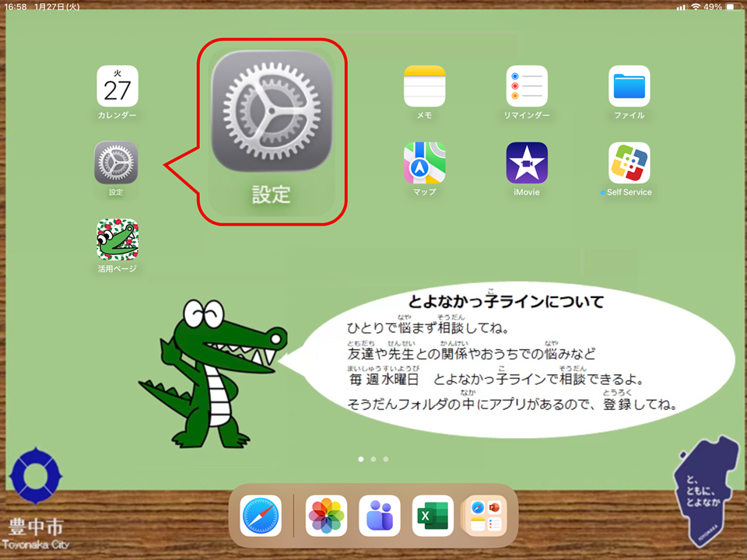Open the recent apps folder in dock
This screenshot has width=747, height=560.
[x=485, y=516]
